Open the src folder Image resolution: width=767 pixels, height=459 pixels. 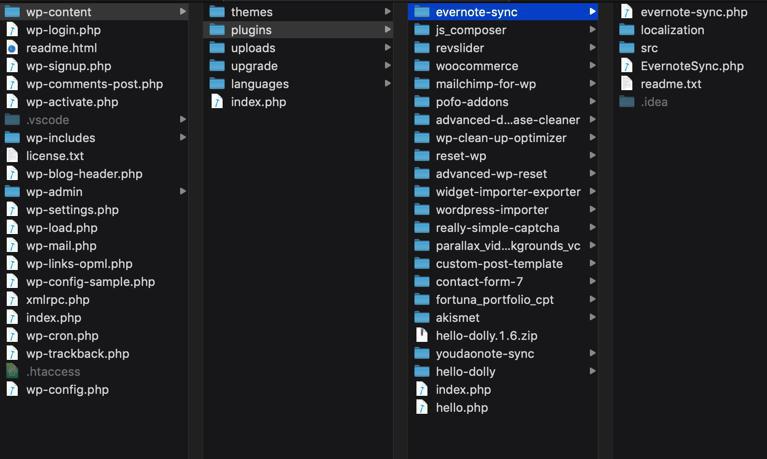coord(649,48)
